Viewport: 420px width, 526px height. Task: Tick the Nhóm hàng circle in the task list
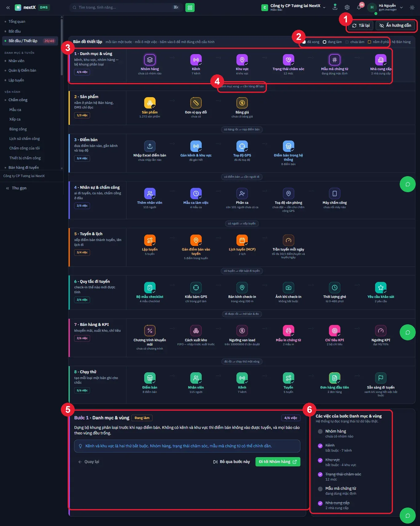320,431
